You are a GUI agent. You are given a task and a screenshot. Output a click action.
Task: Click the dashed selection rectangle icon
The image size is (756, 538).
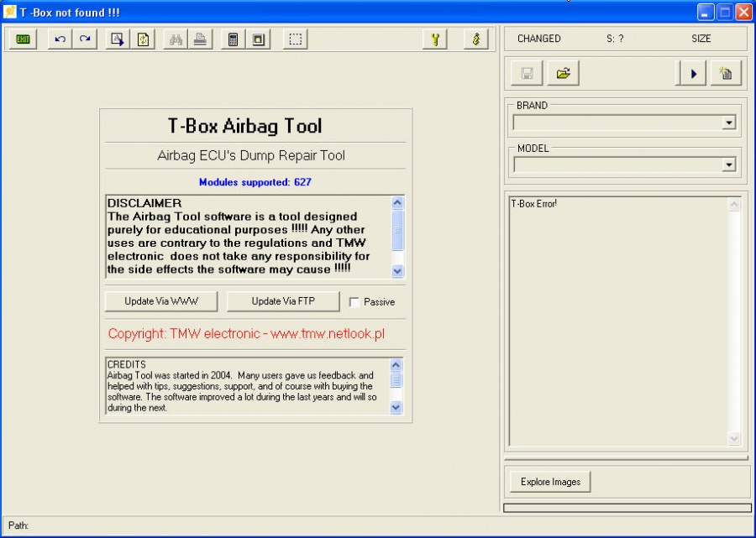click(x=295, y=39)
